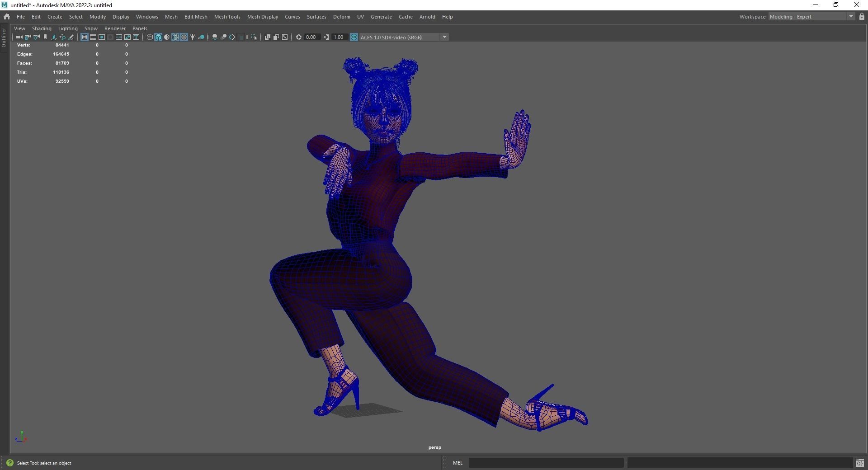Click the MEL command input field

546,463
